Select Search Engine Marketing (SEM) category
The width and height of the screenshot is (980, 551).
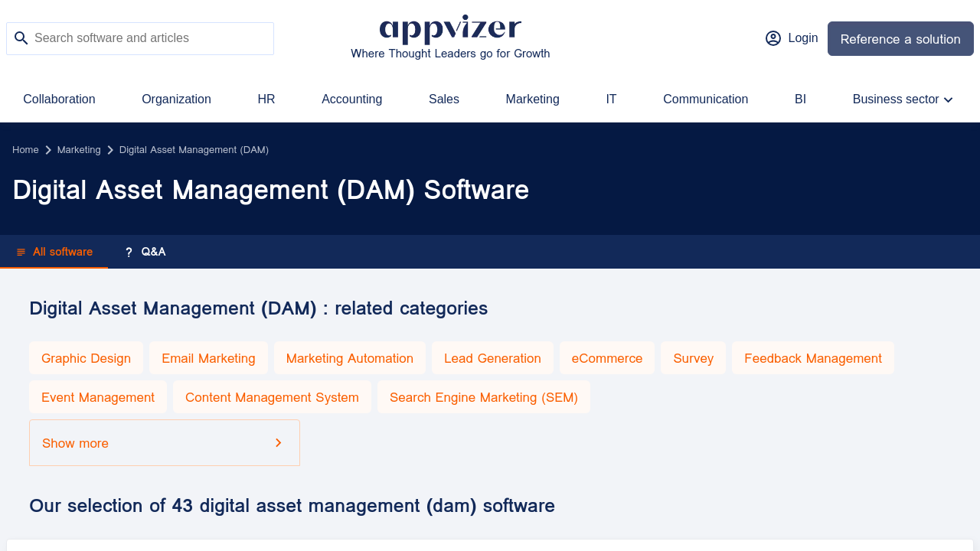point(484,397)
